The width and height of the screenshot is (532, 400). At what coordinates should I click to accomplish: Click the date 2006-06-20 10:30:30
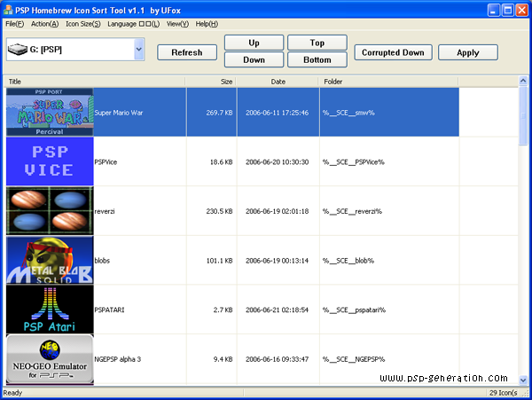(278, 161)
